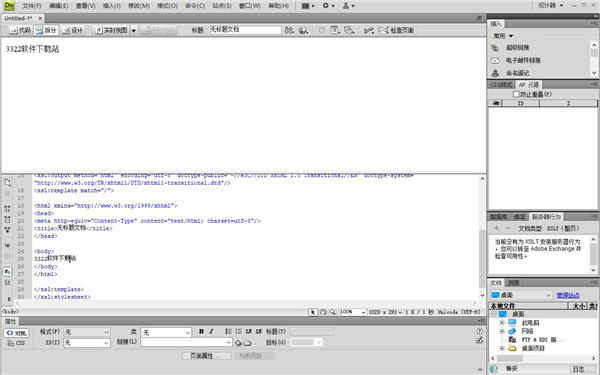600x375 pixels.
Task: Expand the Network node in Files tree
Action: 502,331
